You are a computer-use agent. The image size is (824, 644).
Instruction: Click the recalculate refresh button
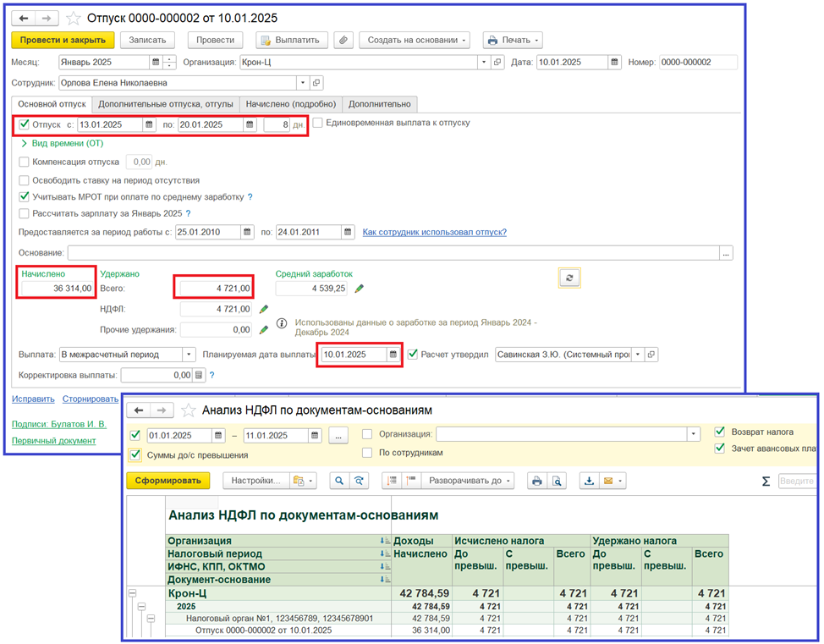[x=569, y=278]
